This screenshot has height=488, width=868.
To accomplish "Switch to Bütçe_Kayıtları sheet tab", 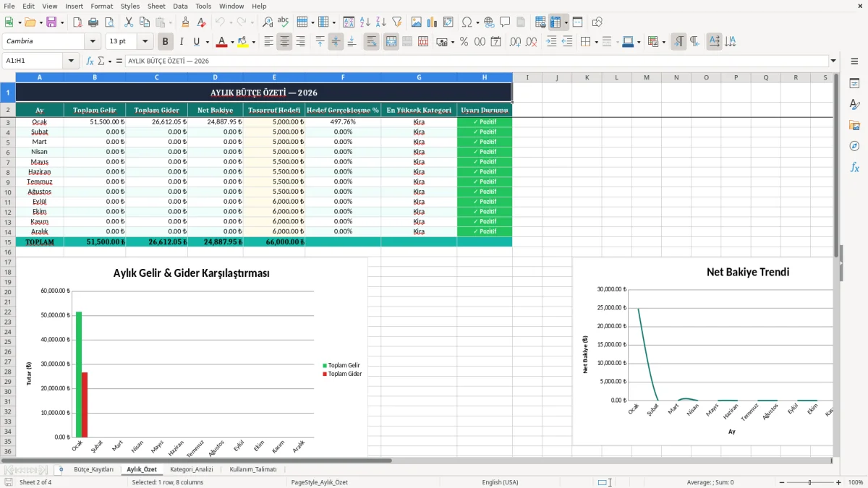I will point(93,469).
